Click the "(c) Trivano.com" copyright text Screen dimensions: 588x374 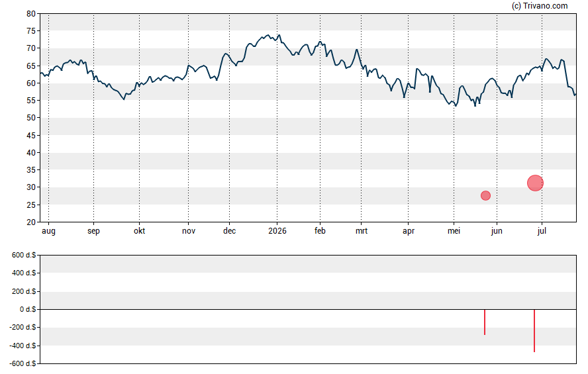coord(540,5)
